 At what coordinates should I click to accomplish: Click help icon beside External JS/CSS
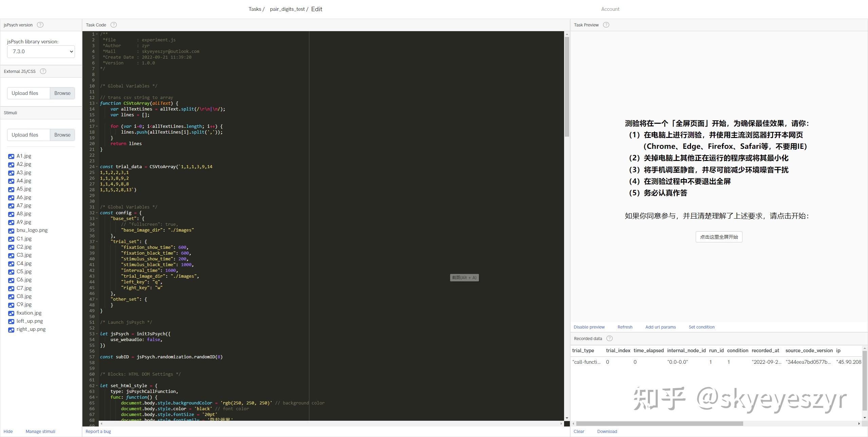[43, 71]
